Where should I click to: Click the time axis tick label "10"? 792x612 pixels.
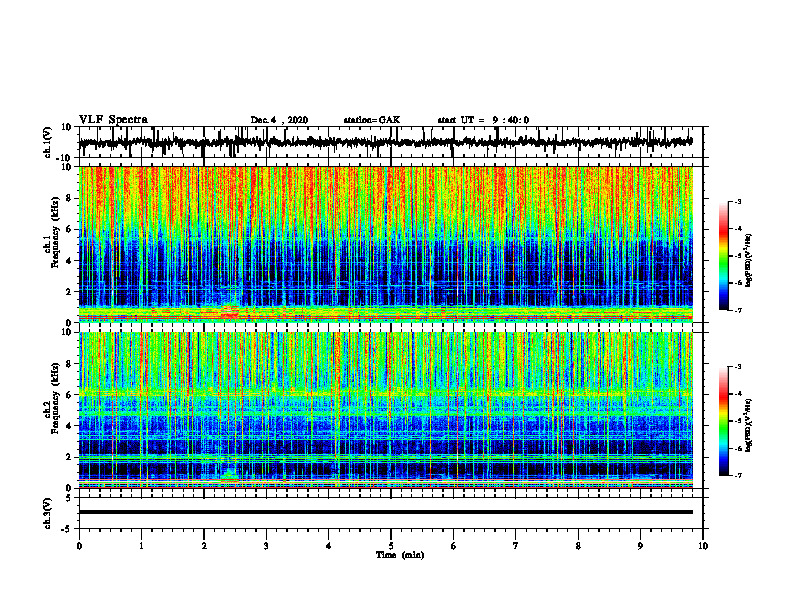703,546
